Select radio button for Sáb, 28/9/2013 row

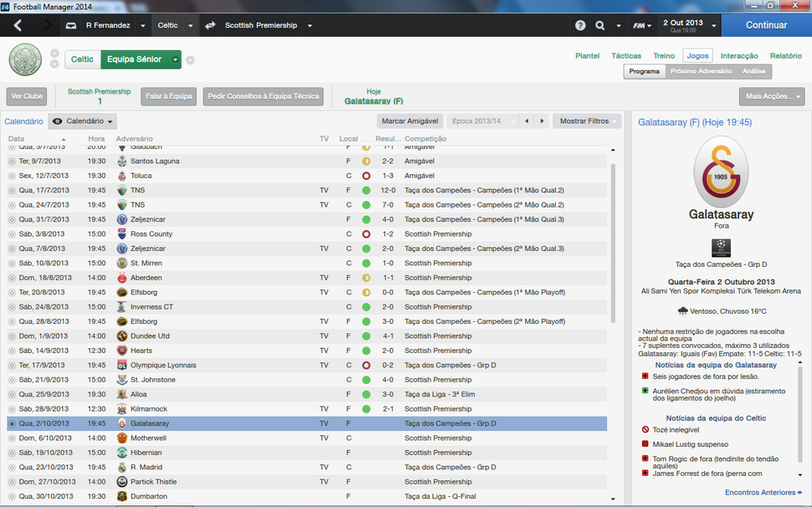(x=12, y=409)
